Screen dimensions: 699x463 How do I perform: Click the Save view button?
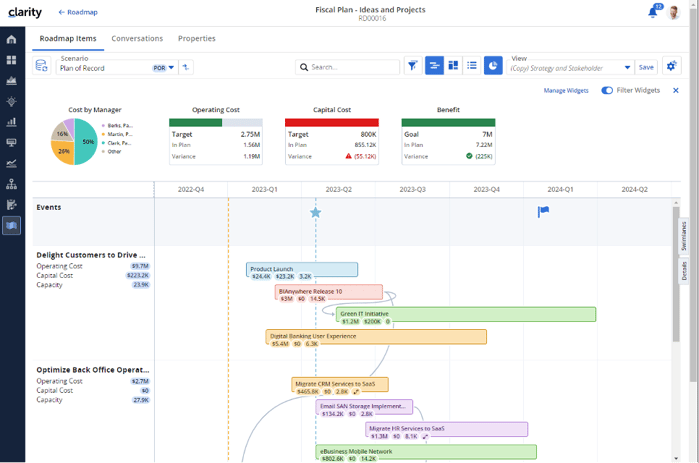click(x=646, y=67)
